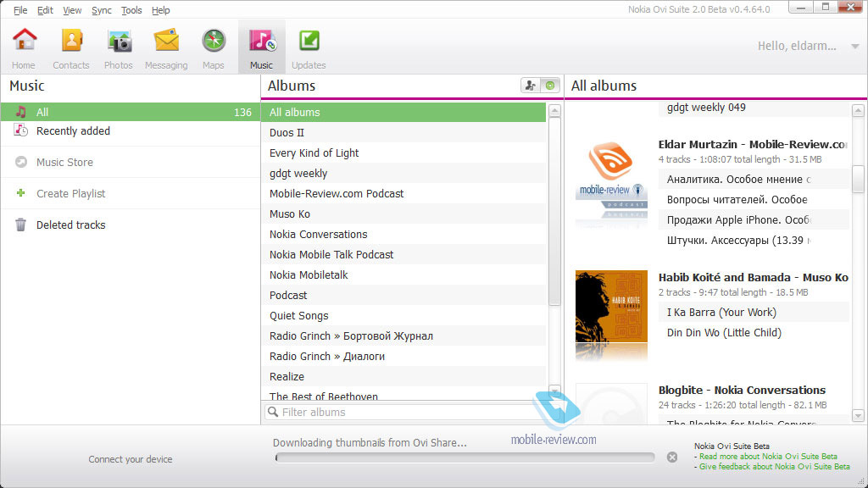Open the Photos camera icon
This screenshot has width=868, height=488.
tap(119, 42)
